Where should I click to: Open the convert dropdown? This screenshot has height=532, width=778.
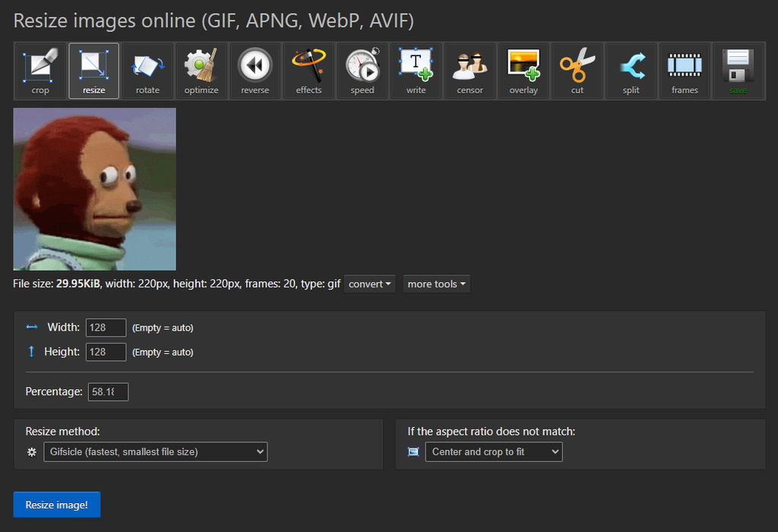point(369,283)
